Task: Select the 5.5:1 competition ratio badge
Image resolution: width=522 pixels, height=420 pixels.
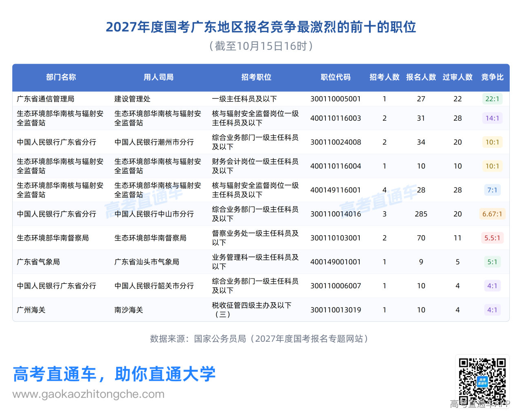Action: [x=492, y=238]
